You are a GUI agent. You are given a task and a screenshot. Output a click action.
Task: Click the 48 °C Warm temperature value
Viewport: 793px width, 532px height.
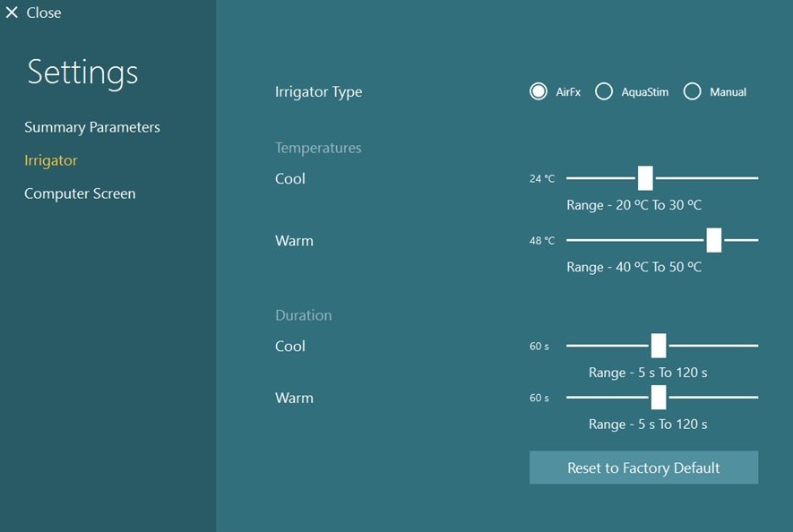542,241
